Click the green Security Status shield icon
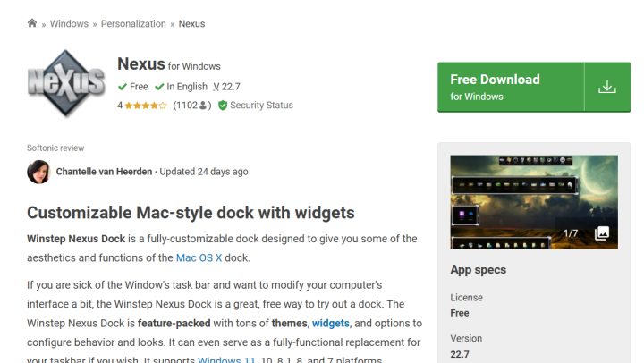 click(223, 106)
